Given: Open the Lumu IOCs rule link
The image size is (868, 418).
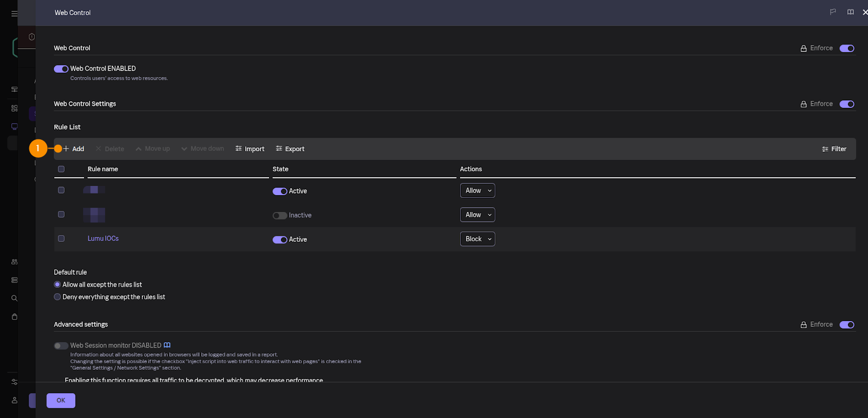Looking at the screenshot, I should 103,239.
